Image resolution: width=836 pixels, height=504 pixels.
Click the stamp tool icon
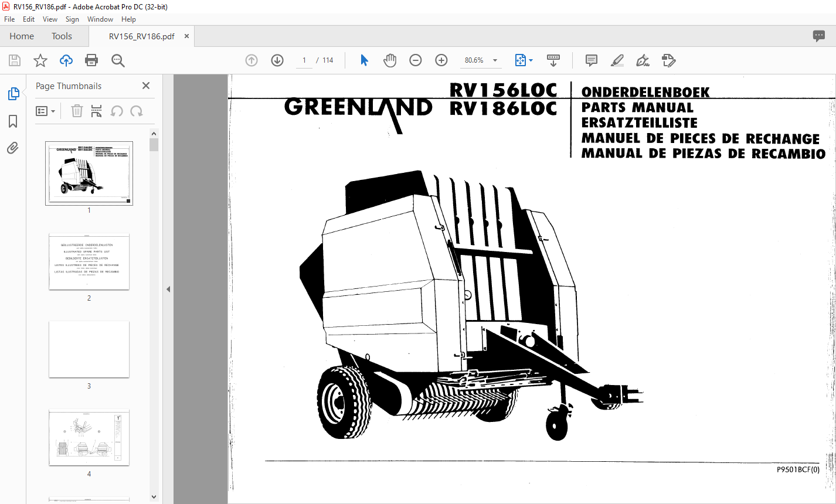[669, 60]
